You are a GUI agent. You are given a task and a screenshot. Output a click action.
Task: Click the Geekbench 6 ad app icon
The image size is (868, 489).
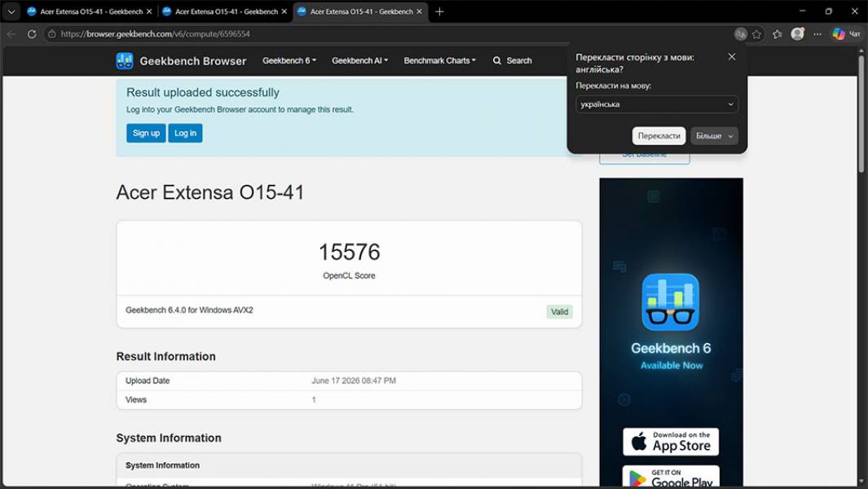671,302
